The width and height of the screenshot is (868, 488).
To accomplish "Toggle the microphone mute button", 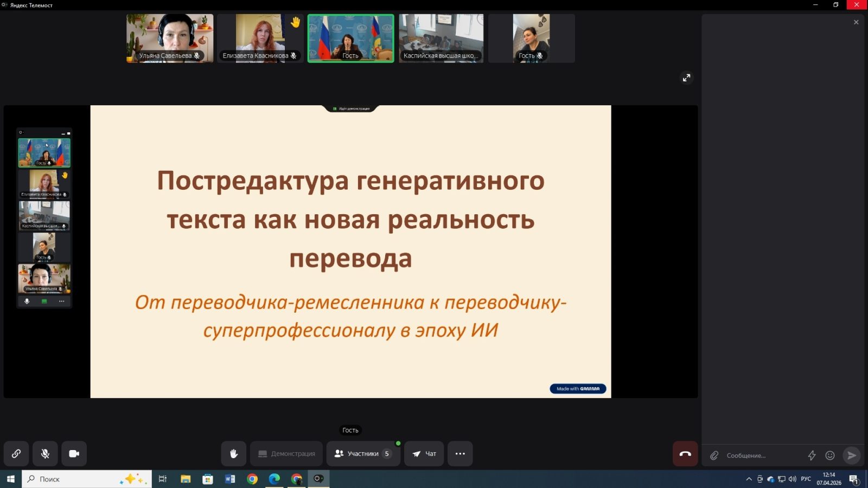I will (45, 454).
